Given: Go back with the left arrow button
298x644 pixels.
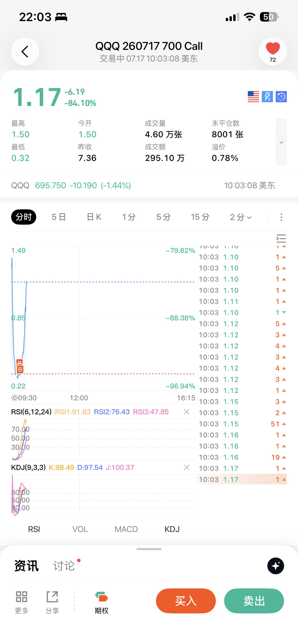Looking at the screenshot, I should pos(25,52).
